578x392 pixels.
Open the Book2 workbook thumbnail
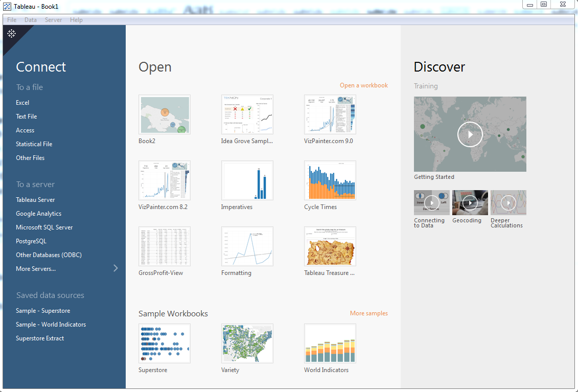click(165, 114)
